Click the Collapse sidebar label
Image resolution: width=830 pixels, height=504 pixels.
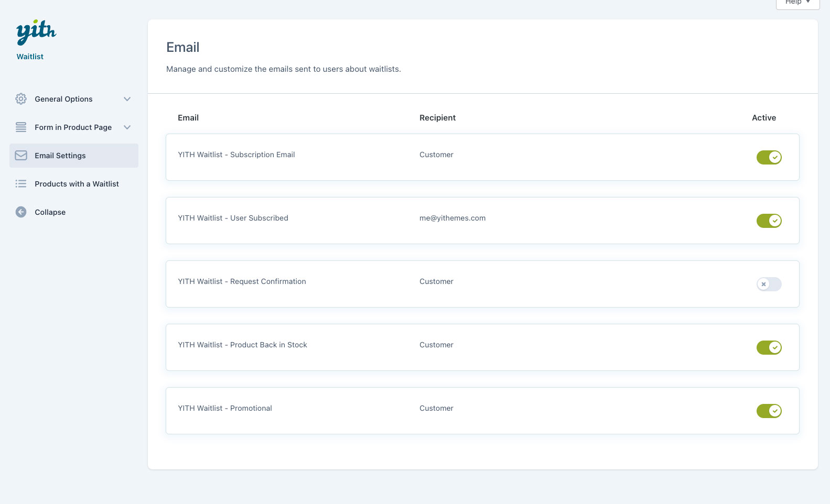coord(50,212)
